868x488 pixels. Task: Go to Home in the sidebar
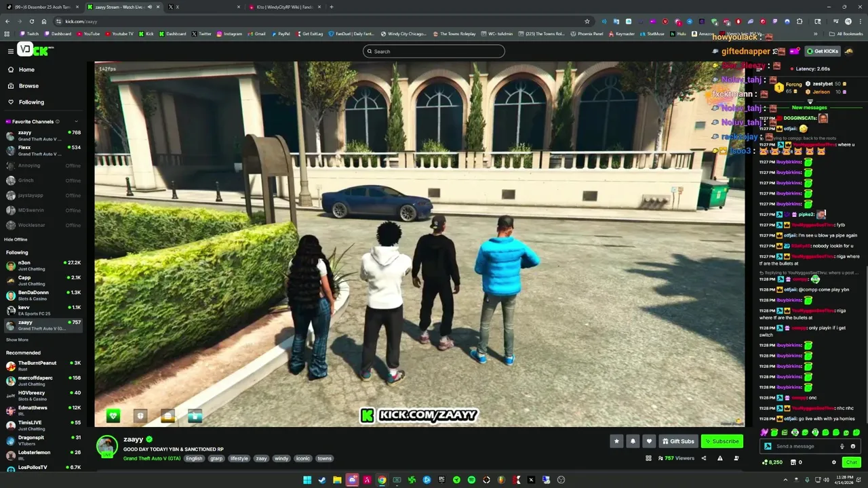pyautogui.click(x=26, y=70)
